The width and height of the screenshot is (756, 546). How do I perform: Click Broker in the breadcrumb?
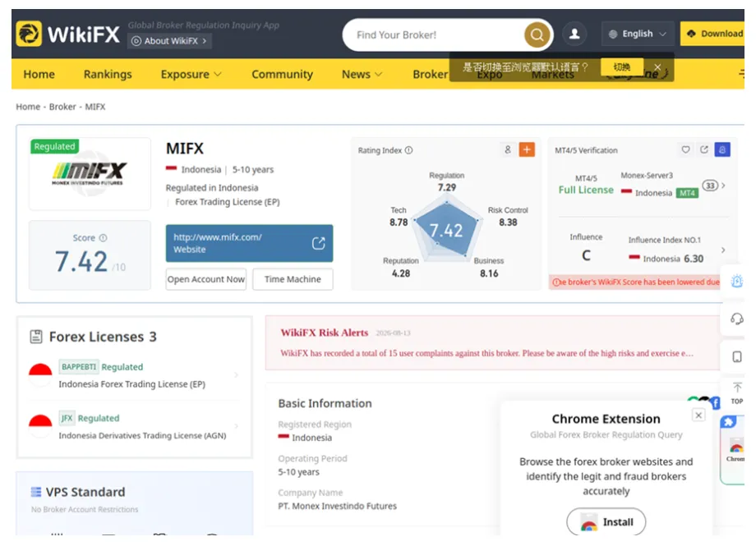pyautogui.click(x=62, y=107)
